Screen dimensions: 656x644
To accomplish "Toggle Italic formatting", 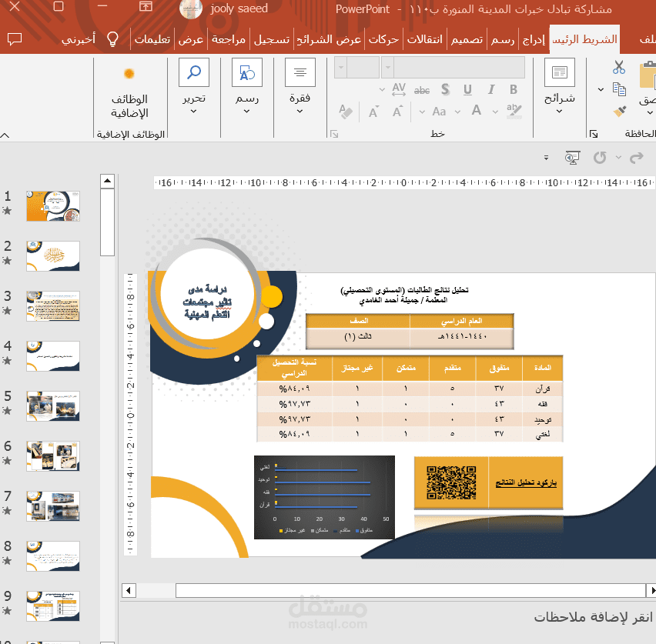I will pyautogui.click(x=491, y=89).
